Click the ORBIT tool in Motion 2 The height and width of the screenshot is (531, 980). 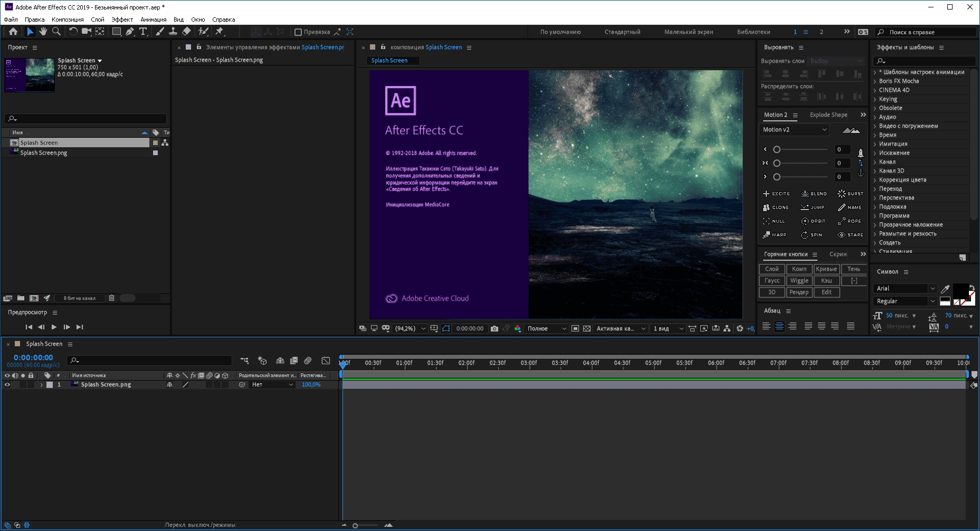(813, 221)
